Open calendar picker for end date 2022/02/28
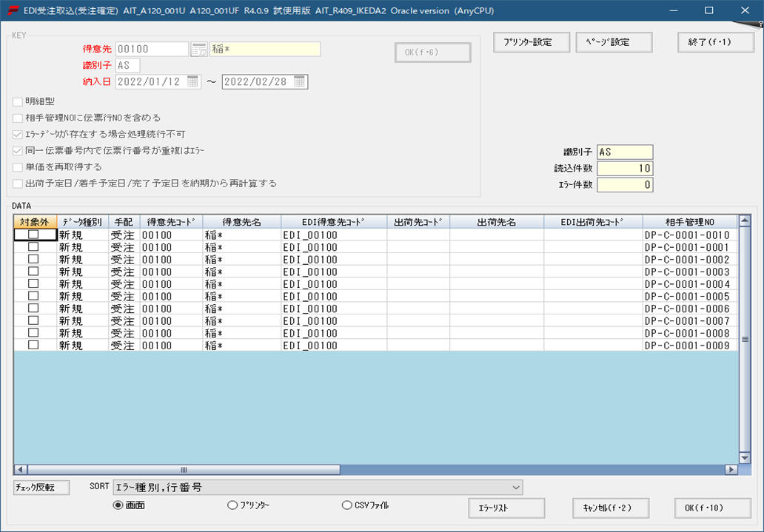 click(300, 81)
